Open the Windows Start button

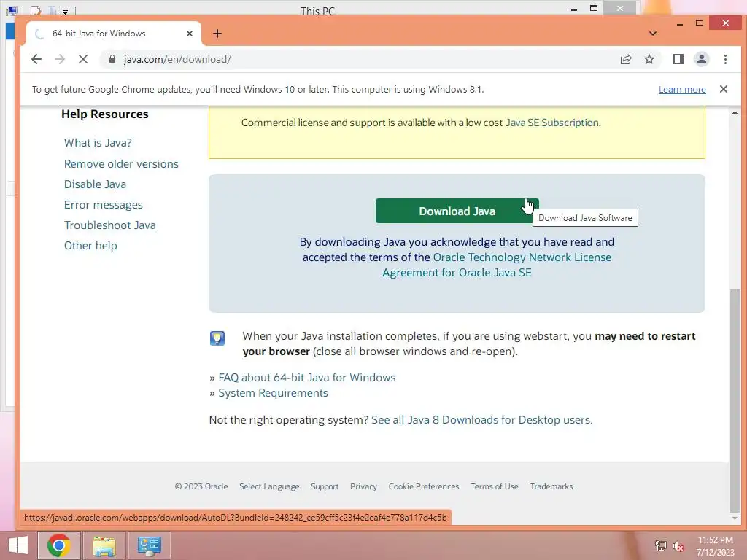point(18,545)
